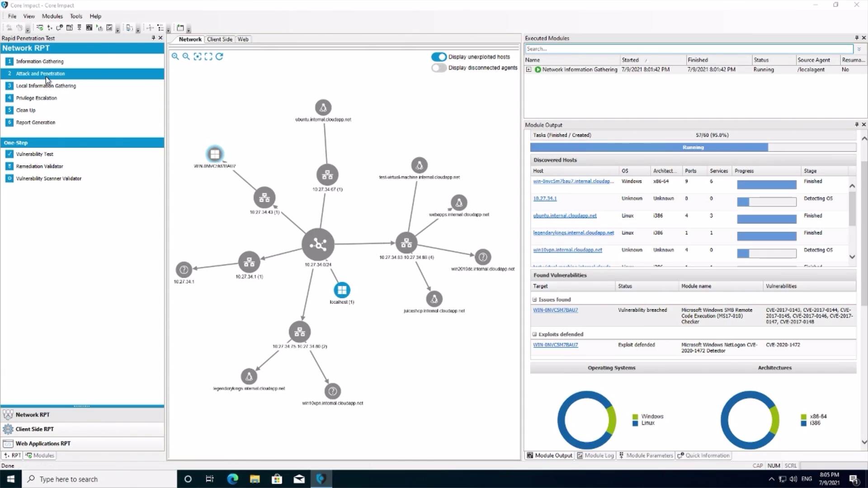Screen dimensions: 868x488
Task: Select the Report Generation step
Action: pos(82,122)
